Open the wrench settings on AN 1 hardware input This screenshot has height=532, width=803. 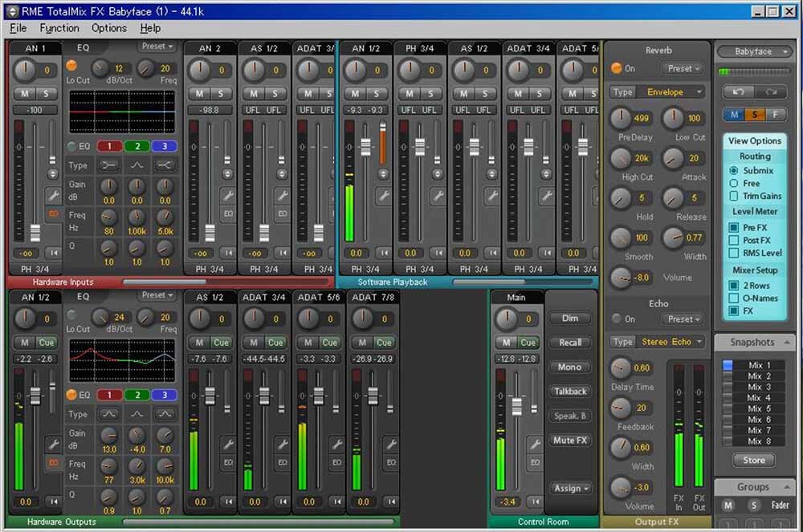pyautogui.click(x=53, y=196)
